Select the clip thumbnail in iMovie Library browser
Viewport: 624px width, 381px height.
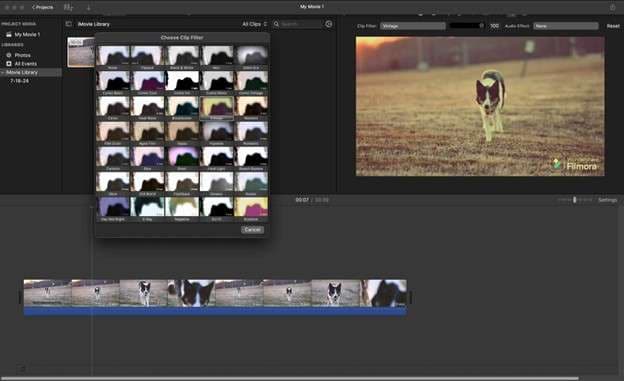[x=81, y=52]
